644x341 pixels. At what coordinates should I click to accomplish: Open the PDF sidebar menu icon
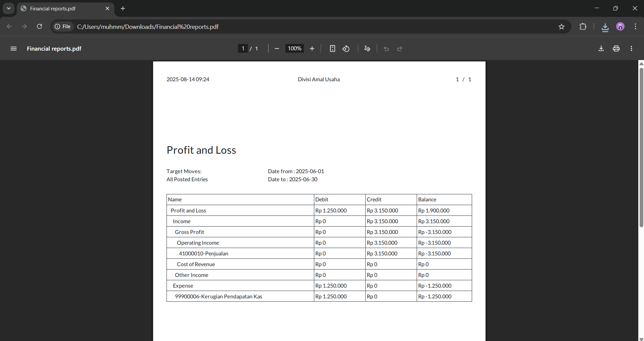tap(13, 49)
